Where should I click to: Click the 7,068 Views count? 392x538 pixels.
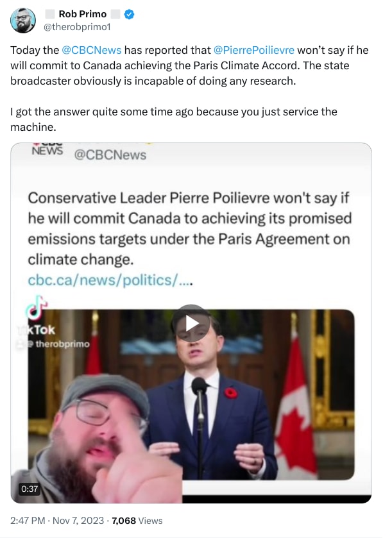[137, 521]
